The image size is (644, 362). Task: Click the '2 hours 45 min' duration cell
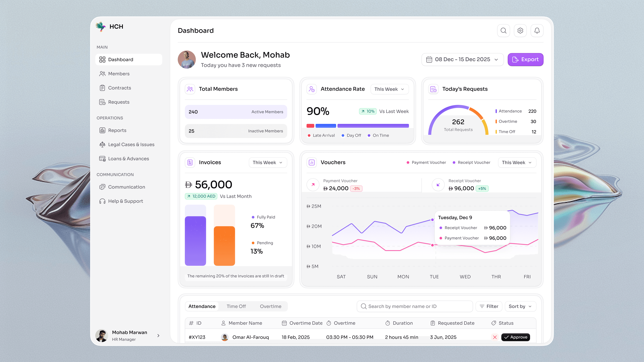[402, 337]
